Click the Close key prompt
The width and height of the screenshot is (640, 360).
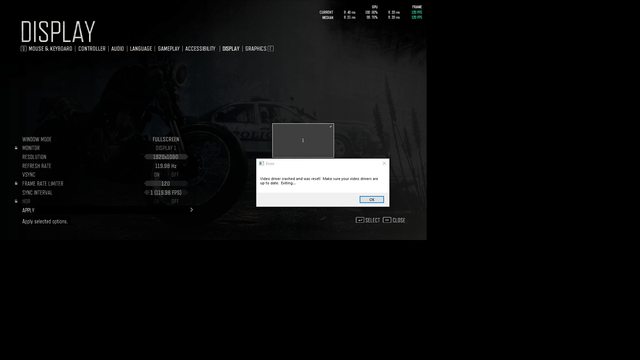(394, 220)
